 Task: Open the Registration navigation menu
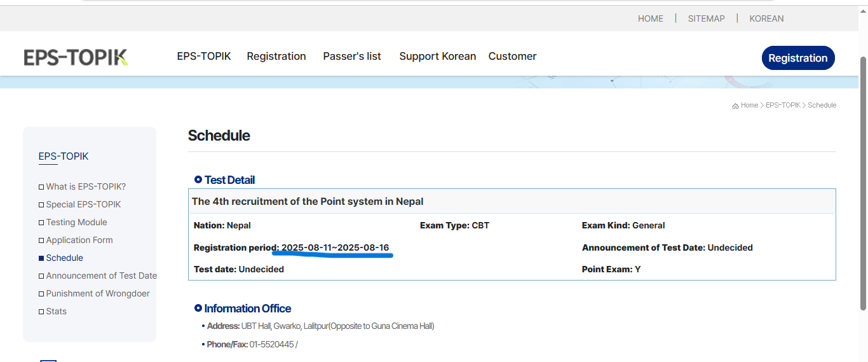tap(276, 56)
